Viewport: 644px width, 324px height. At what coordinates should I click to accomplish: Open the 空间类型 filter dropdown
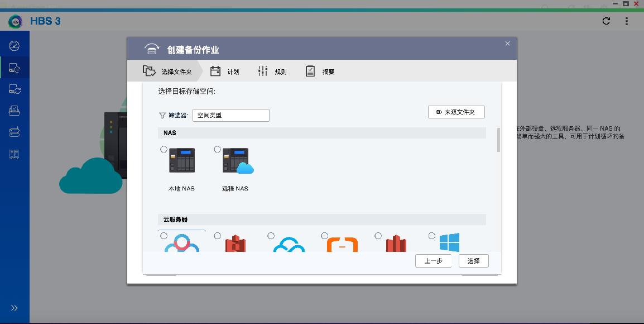click(230, 115)
